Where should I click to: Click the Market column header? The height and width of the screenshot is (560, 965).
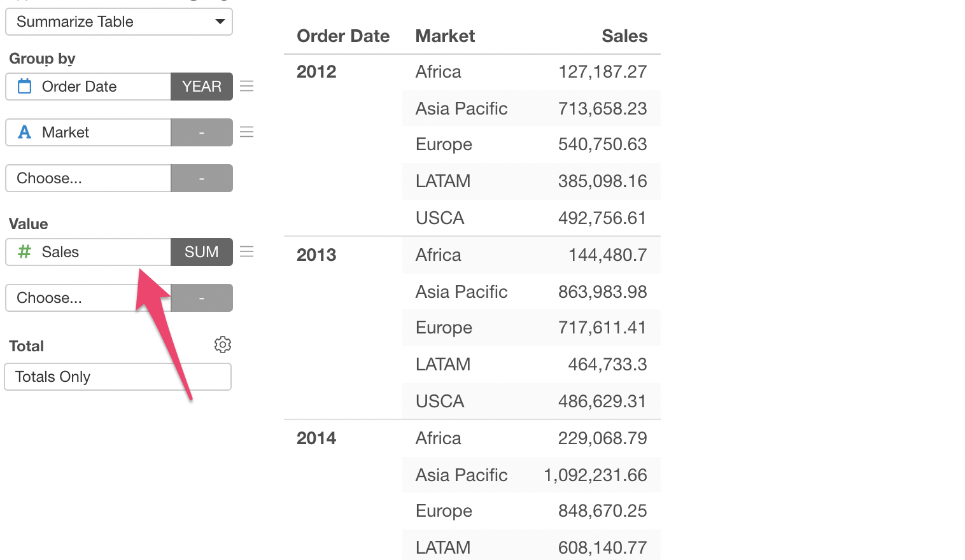coord(445,36)
